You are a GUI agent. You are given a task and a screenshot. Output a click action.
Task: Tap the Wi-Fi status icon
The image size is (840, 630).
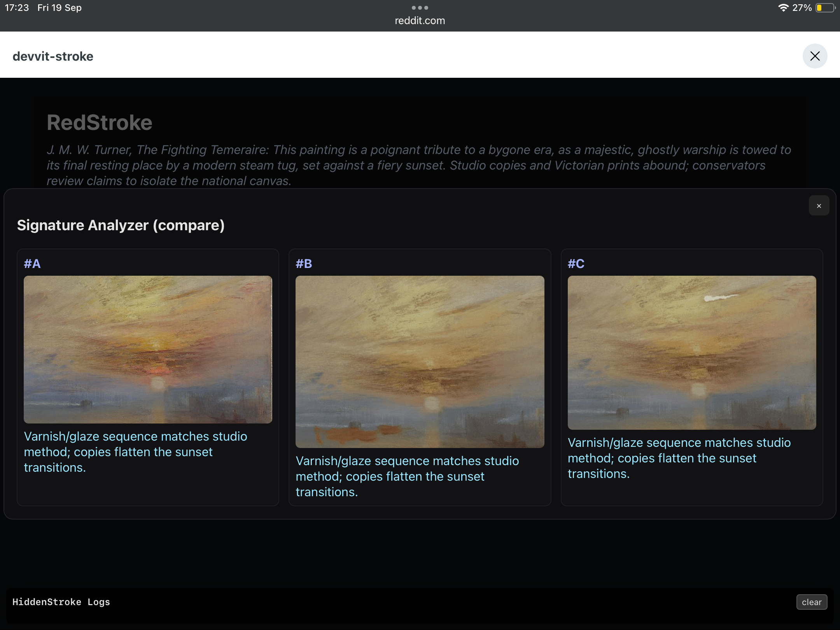783,8
